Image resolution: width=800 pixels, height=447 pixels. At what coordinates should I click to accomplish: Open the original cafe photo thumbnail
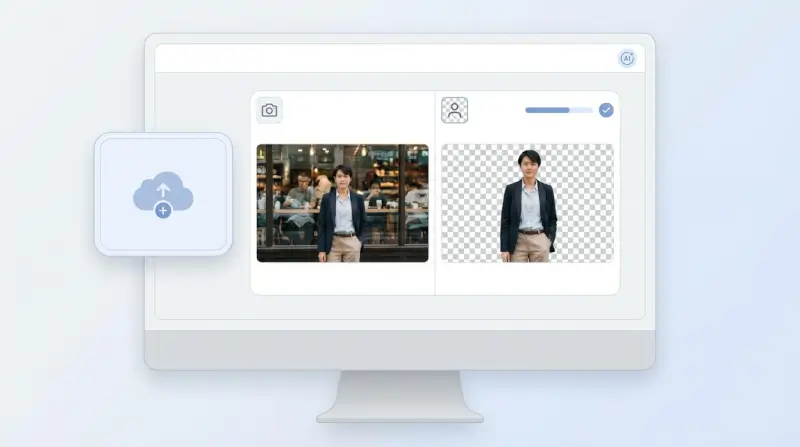(342, 203)
